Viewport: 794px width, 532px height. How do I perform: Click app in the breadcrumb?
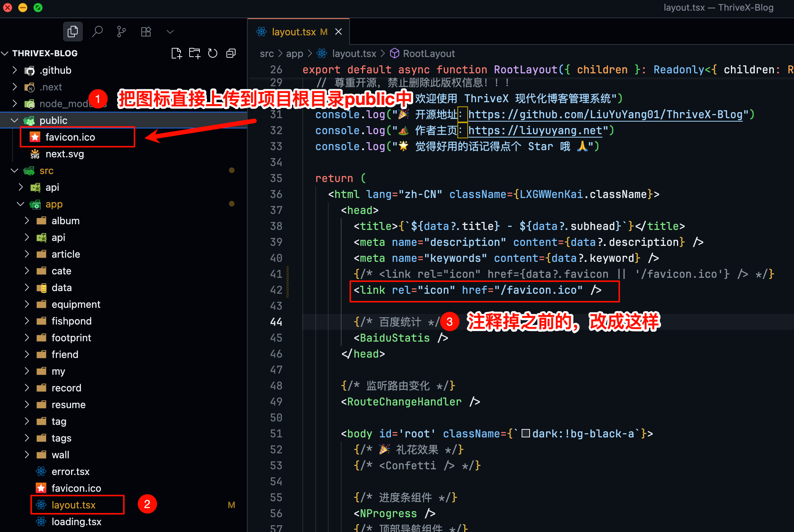[x=295, y=54]
